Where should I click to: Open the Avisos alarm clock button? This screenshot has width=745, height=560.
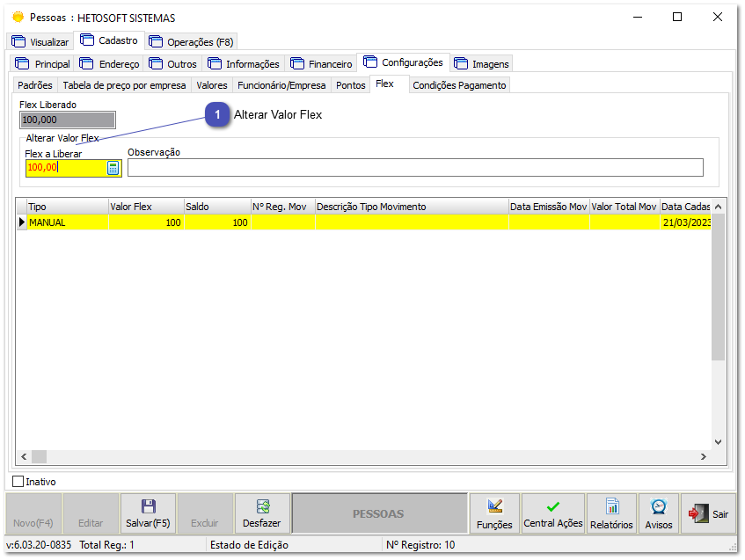click(x=658, y=513)
